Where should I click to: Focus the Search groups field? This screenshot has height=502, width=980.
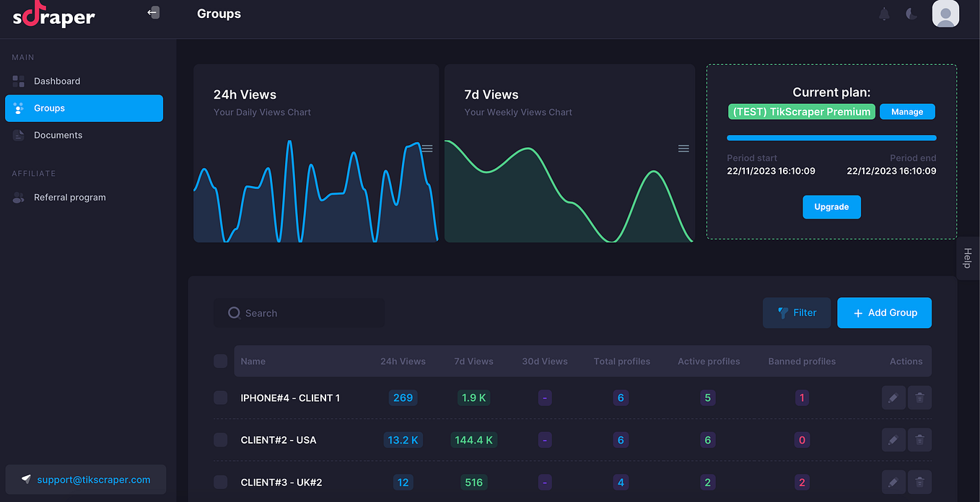pos(299,313)
